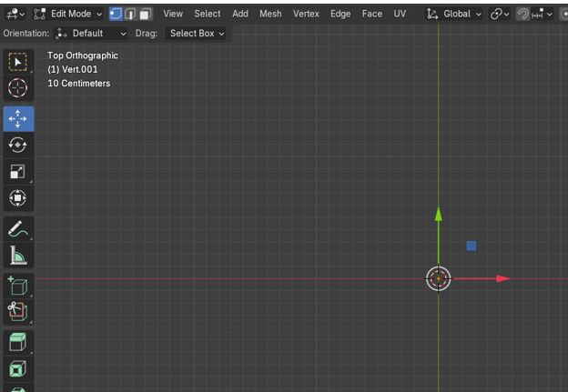This screenshot has width=568, height=392.
Task: Click the blue square gizmo plane handle
Action: tap(471, 246)
